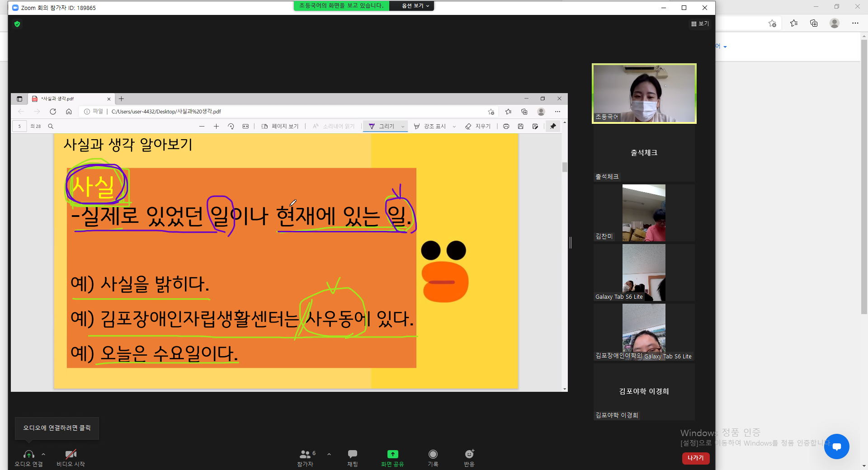
Task: Click the PDF page number field
Action: [x=19, y=127]
